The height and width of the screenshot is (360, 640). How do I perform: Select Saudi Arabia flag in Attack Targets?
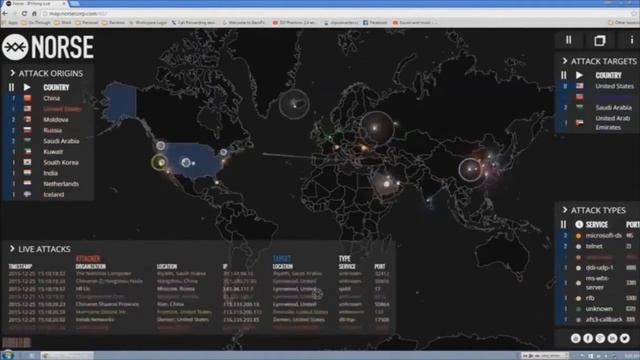580,107
